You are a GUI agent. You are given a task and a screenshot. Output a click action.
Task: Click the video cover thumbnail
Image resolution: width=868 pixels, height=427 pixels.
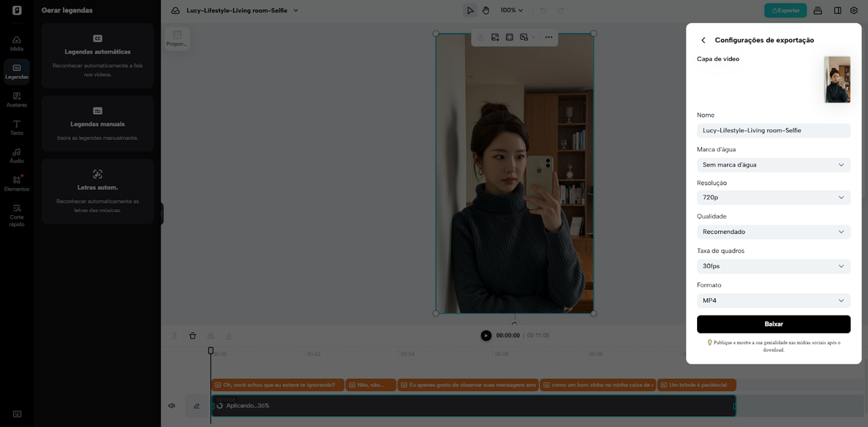coord(837,79)
